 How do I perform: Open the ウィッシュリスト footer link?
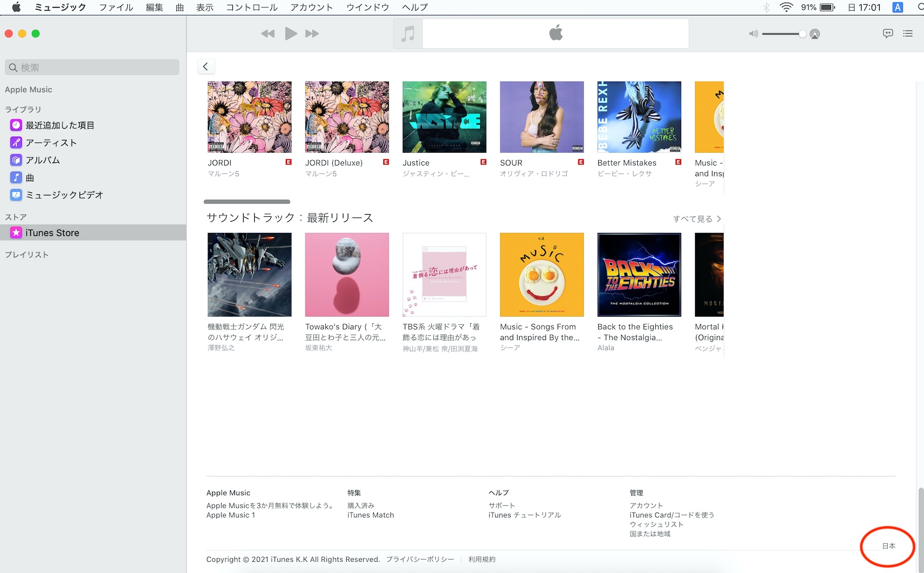[x=656, y=524]
